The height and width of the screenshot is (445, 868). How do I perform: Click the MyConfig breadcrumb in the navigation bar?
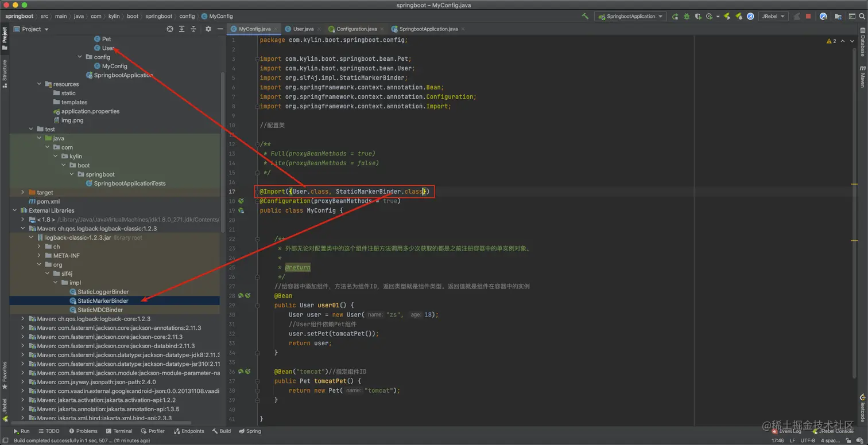click(x=217, y=16)
